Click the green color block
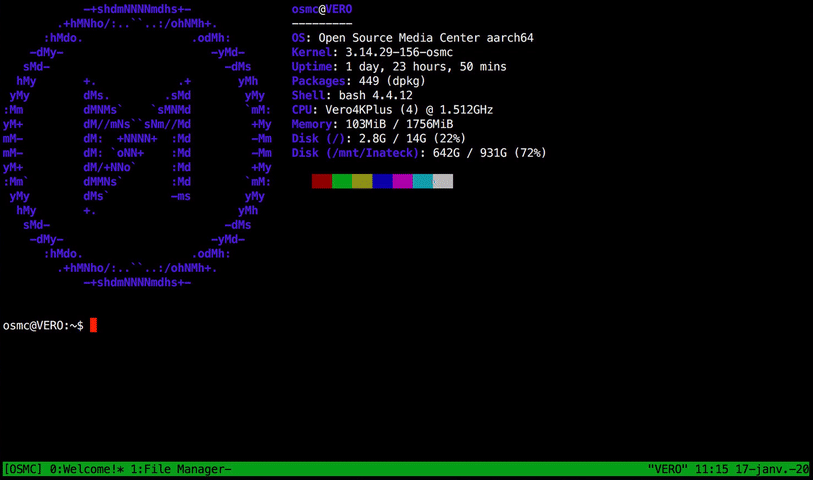813x480 pixels. point(342,181)
